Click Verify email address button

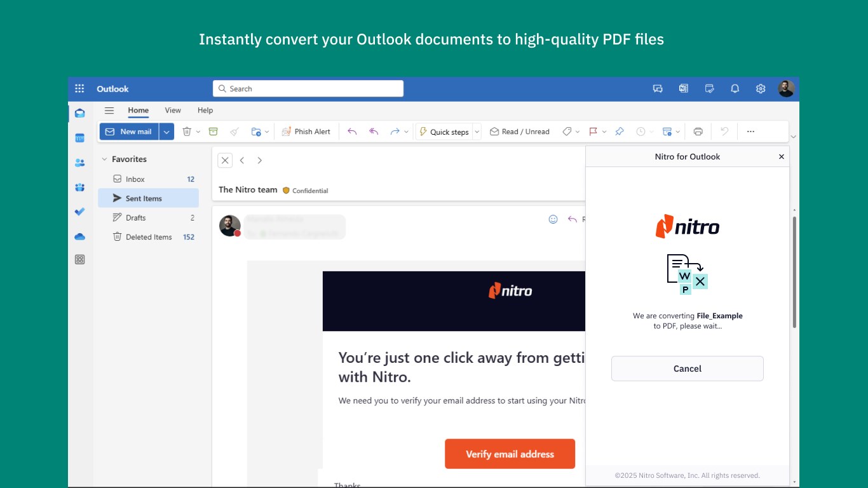(x=510, y=454)
